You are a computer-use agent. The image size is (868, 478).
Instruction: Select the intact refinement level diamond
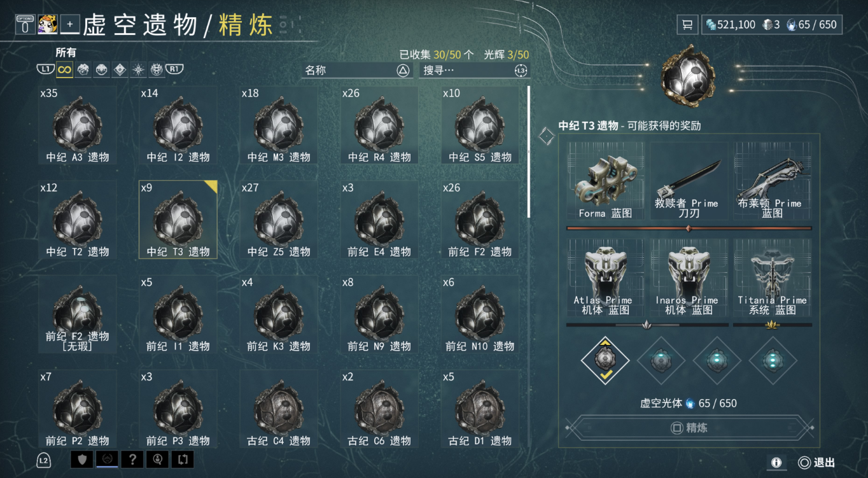pyautogui.click(x=605, y=360)
